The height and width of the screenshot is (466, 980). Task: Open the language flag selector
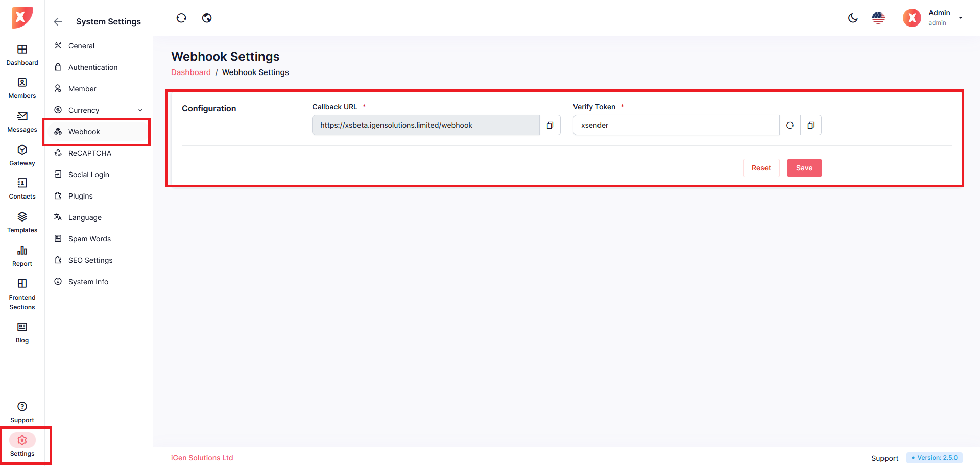click(878, 18)
